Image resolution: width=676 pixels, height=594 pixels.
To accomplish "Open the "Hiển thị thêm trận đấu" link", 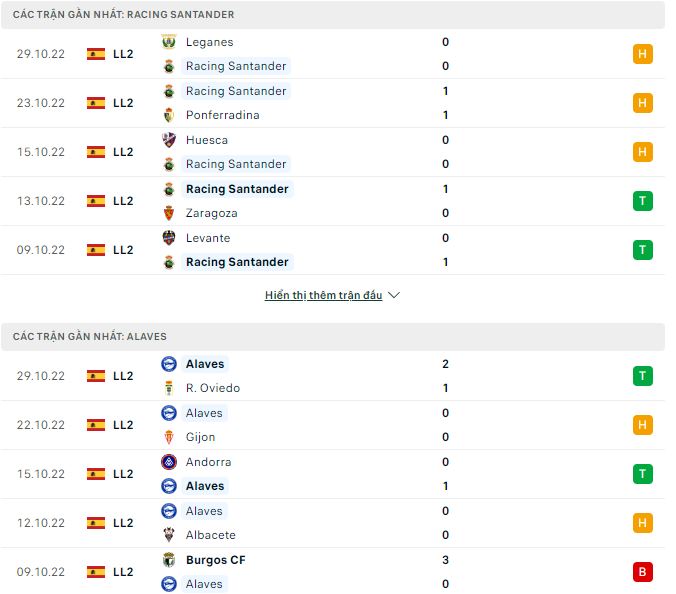I will [x=324, y=296].
